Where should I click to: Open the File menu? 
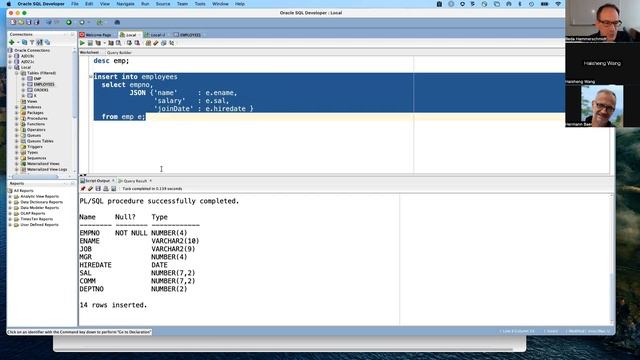coord(75,4)
